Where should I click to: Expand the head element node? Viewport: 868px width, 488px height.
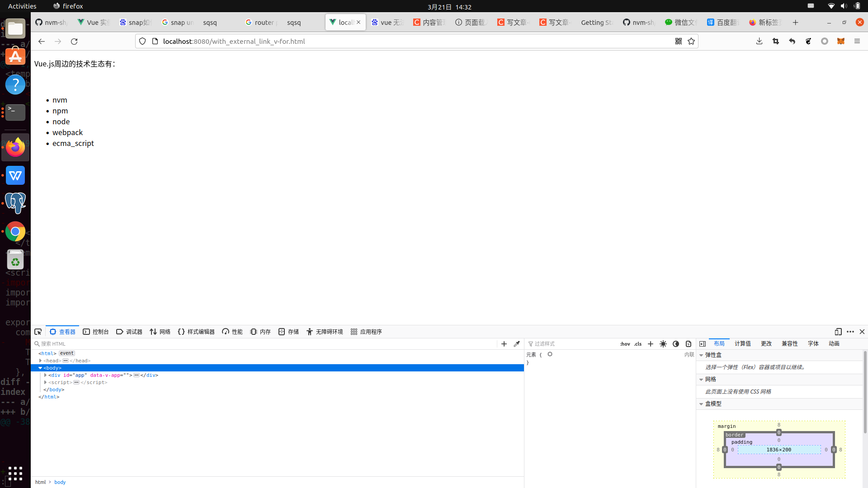(x=41, y=361)
